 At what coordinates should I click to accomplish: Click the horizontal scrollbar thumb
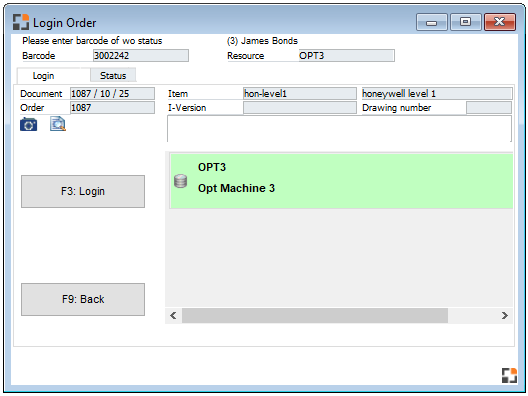(x=315, y=316)
